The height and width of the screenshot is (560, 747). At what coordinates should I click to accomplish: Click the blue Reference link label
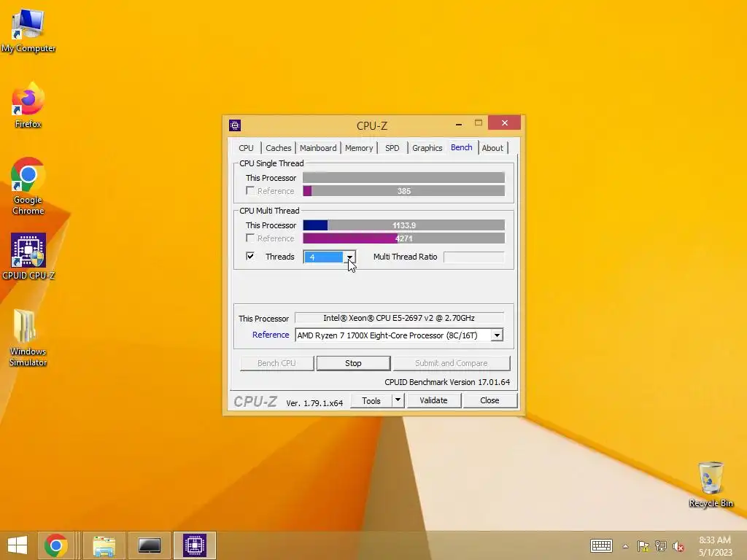(x=271, y=335)
